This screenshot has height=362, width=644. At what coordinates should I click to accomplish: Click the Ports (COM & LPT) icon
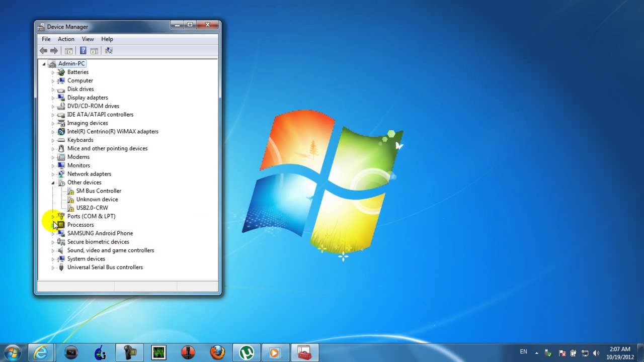pyautogui.click(x=61, y=216)
